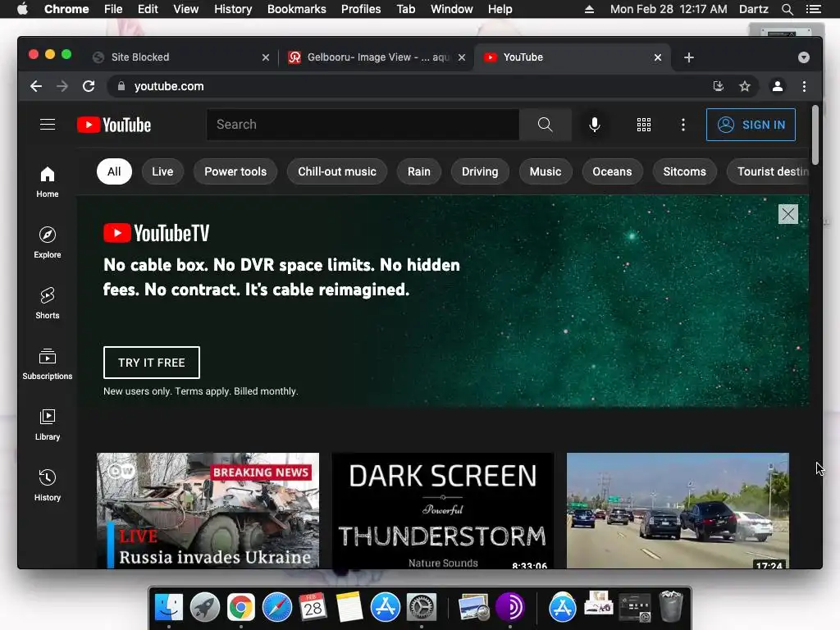The width and height of the screenshot is (840, 630).
Task: Select the Tourist destinations chip
Action: coord(769,172)
